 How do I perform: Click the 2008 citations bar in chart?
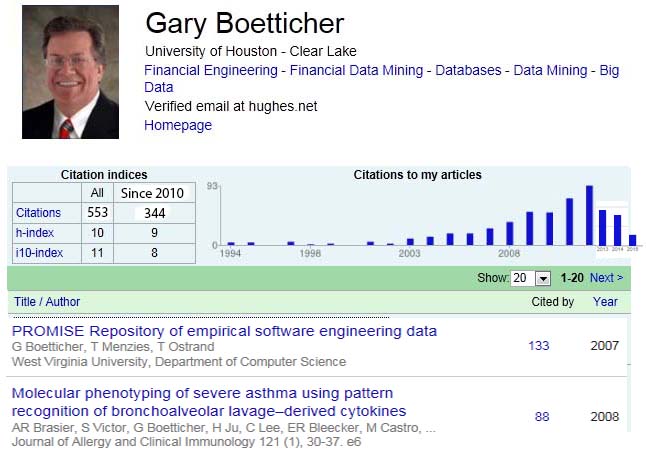(510, 234)
